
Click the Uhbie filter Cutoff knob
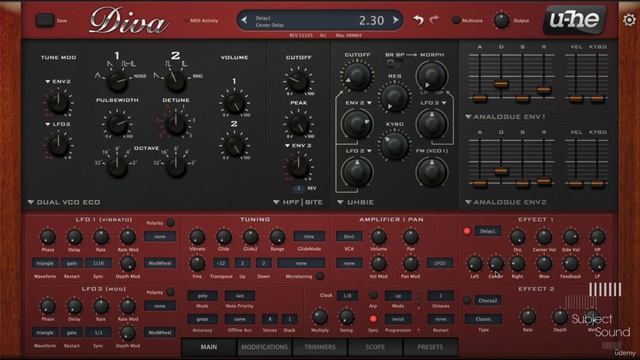[357, 76]
